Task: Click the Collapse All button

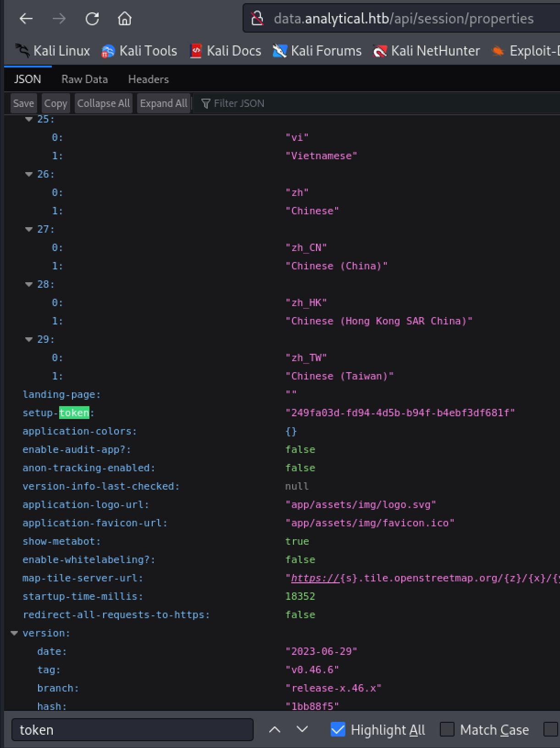Action: (x=103, y=103)
